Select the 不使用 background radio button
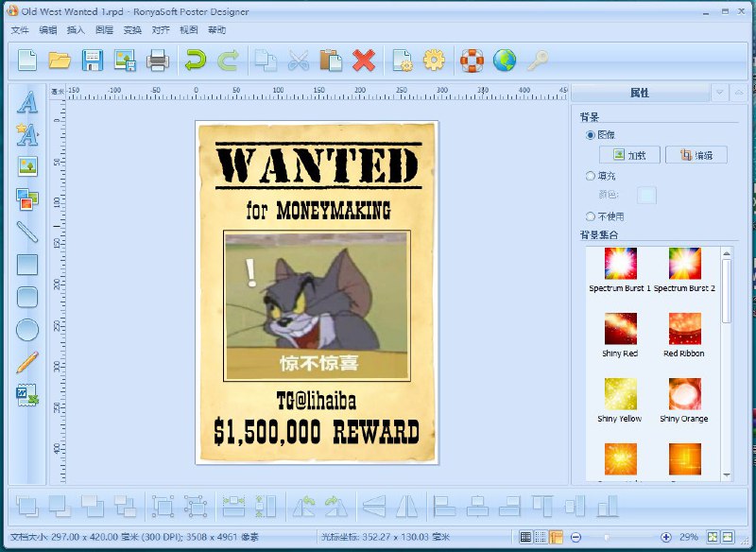The height and width of the screenshot is (552, 756). (x=590, y=216)
